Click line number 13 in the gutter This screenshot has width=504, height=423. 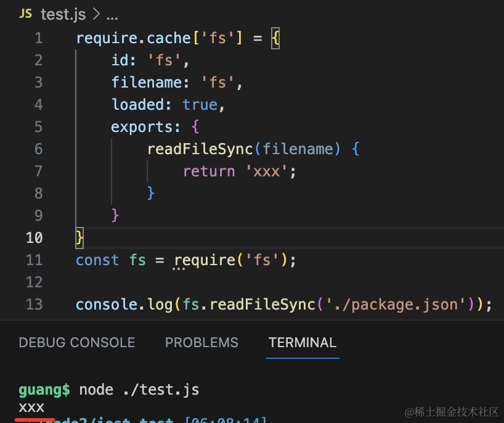coord(35,305)
